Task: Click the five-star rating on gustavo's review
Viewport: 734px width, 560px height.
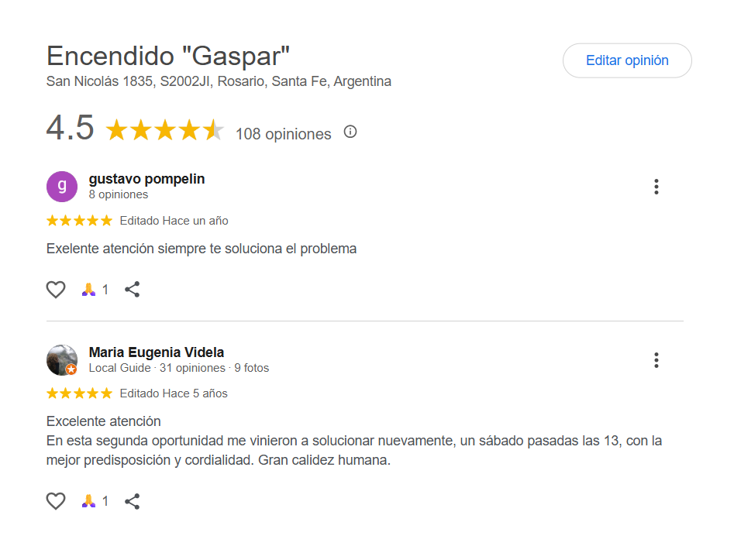Action: (x=79, y=221)
